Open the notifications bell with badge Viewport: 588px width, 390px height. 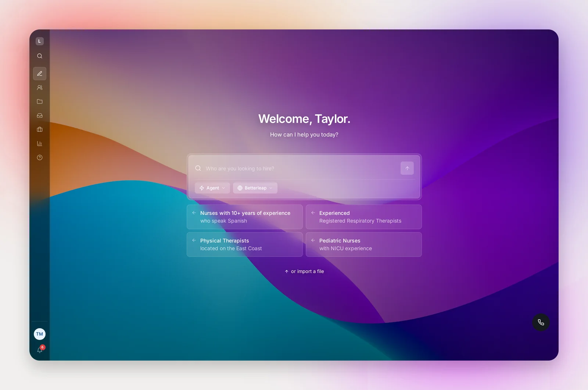[x=40, y=350]
